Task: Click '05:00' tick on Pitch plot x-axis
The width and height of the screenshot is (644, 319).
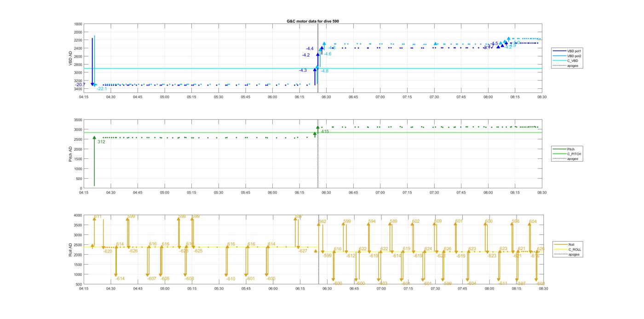Action: [165, 192]
